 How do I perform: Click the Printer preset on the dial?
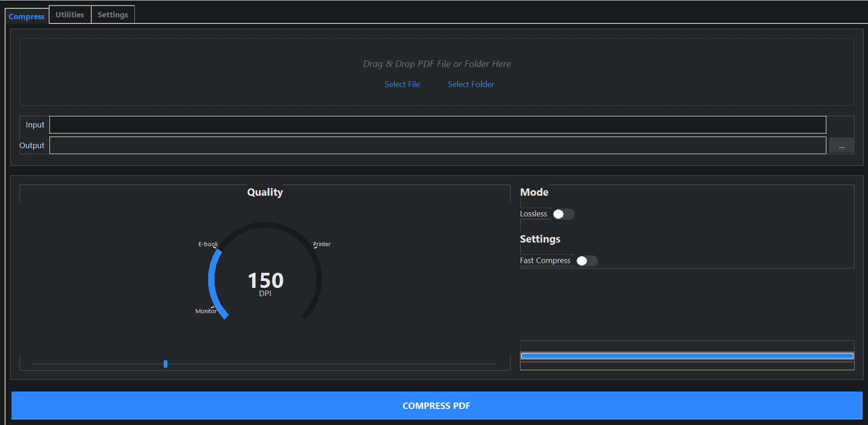tap(322, 244)
